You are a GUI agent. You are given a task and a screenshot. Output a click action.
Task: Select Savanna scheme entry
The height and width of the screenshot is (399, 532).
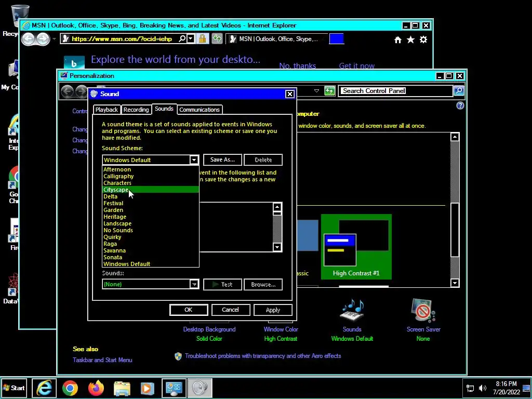click(151, 250)
